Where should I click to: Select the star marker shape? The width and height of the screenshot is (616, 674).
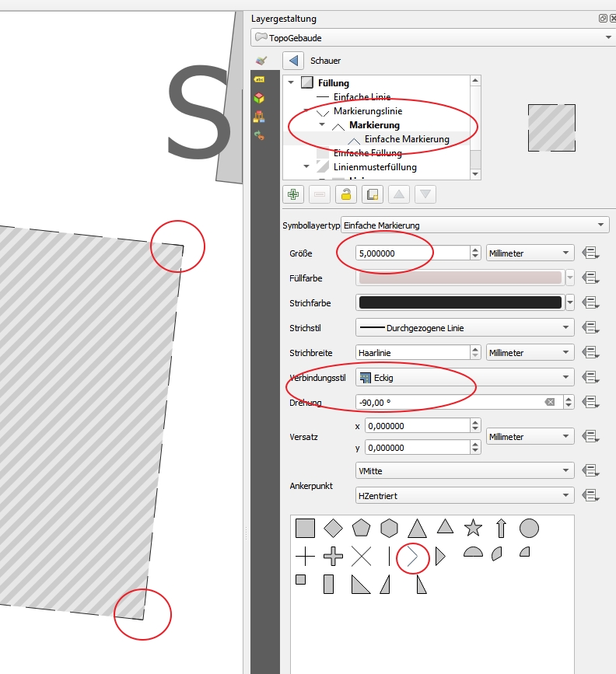(x=473, y=527)
